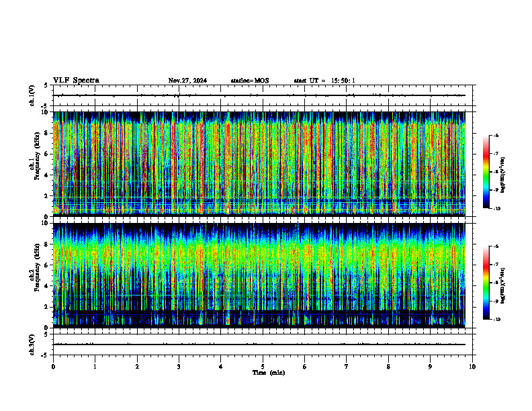
Task: Click the ch.2 spectrogram color scale bar
Action: pyautogui.click(x=486, y=283)
